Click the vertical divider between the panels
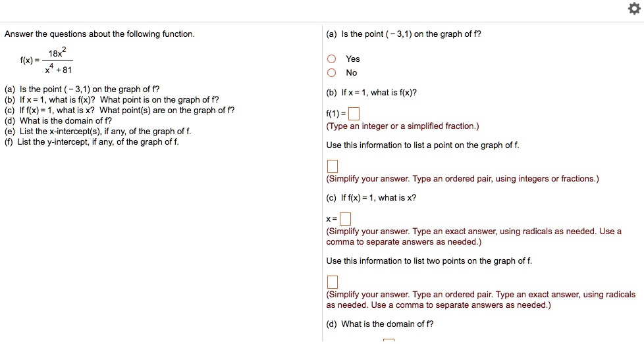 [x=323, y=183]
